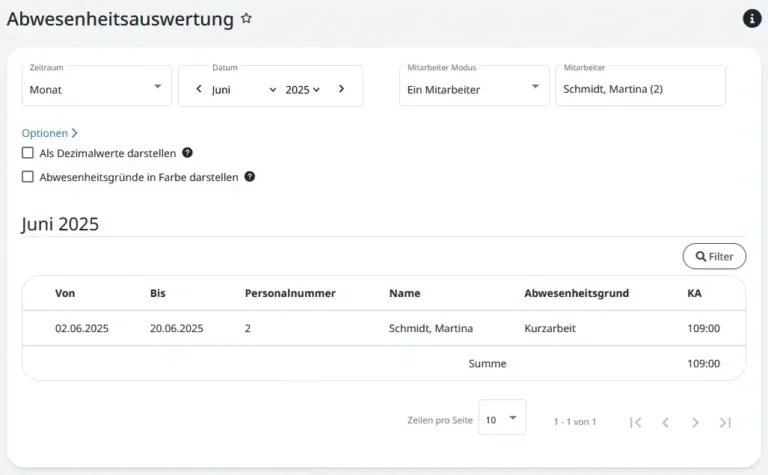The width and height of the screenshot is (768, 475).
Task: Open the info icon at top right
Action: coord(752,19)
